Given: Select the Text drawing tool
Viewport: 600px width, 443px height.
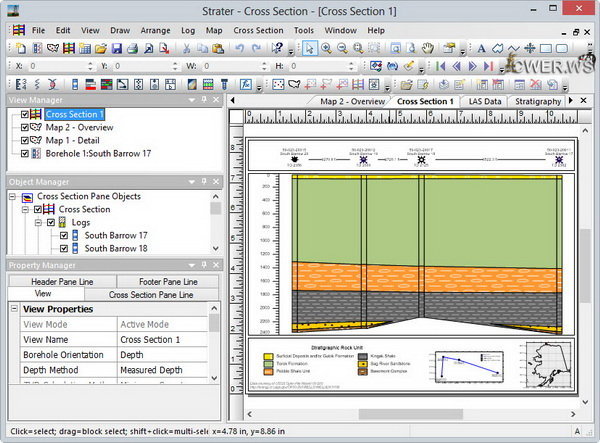Looking at the screenshot, I should pyautogui.click(x=481, y=48).
